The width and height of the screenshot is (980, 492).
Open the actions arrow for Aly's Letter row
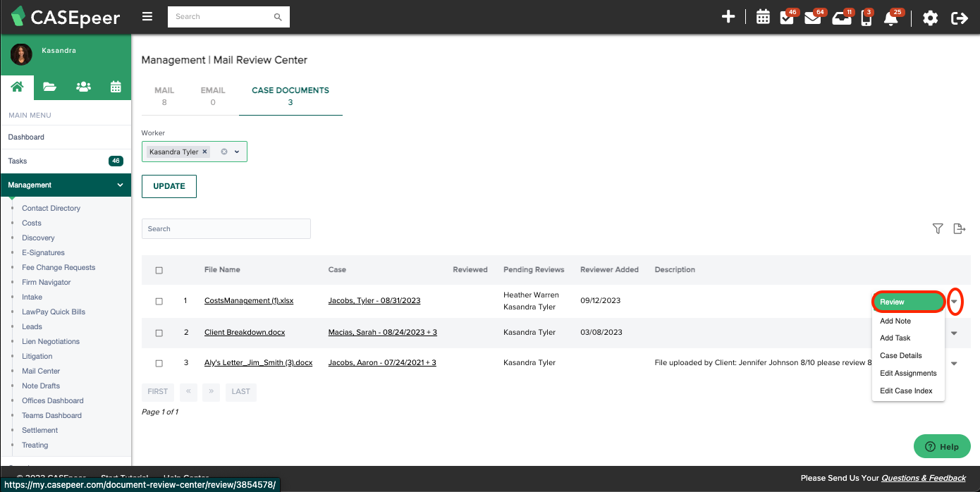pos(955,363)
